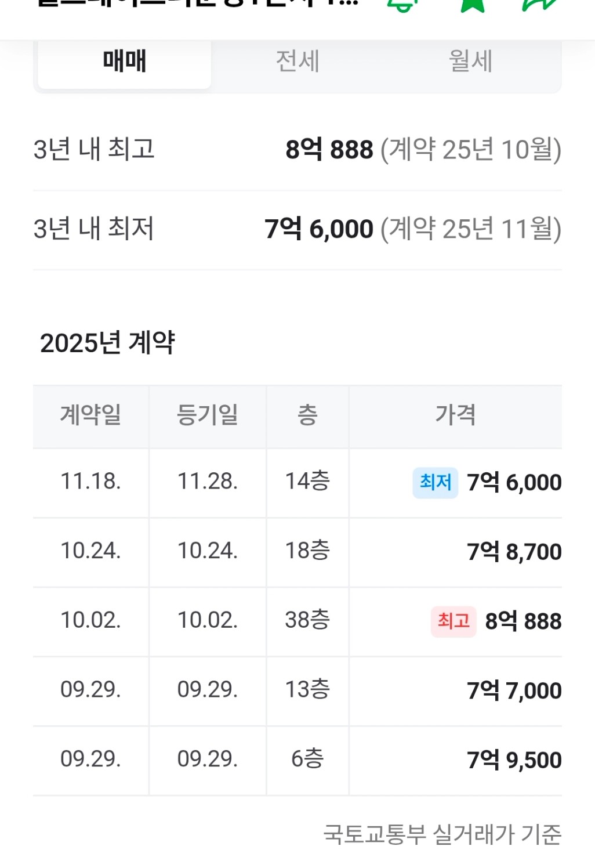Tap the 최저 badge in the price table
The width and height of the screenshot is (595, 868).
point(435,482)
